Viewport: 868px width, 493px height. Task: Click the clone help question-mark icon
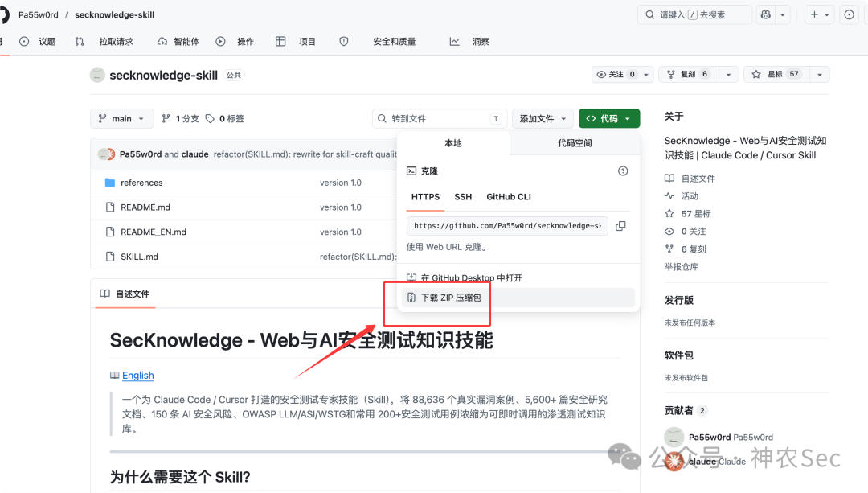623,170
